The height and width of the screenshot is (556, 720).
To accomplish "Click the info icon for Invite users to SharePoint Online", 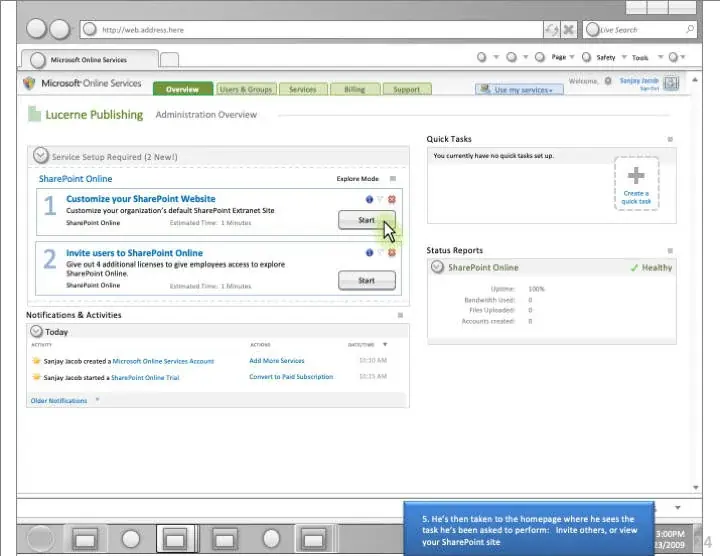I will (369, 253).
